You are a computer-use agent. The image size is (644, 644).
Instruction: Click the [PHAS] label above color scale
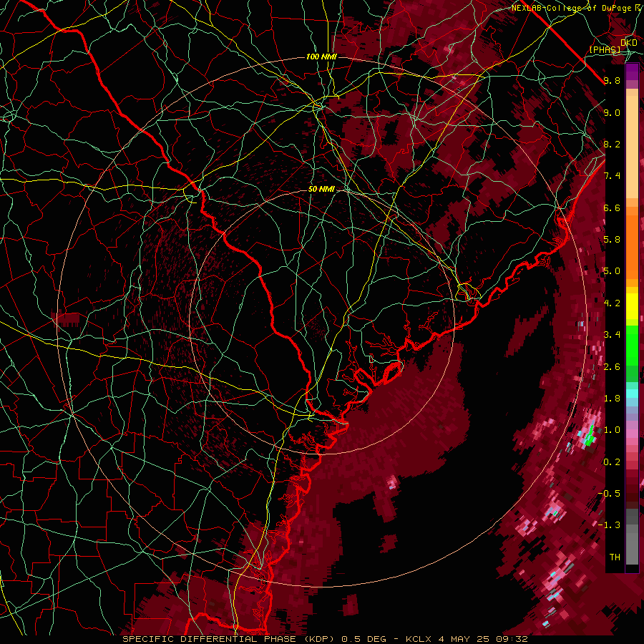[605, 49]
